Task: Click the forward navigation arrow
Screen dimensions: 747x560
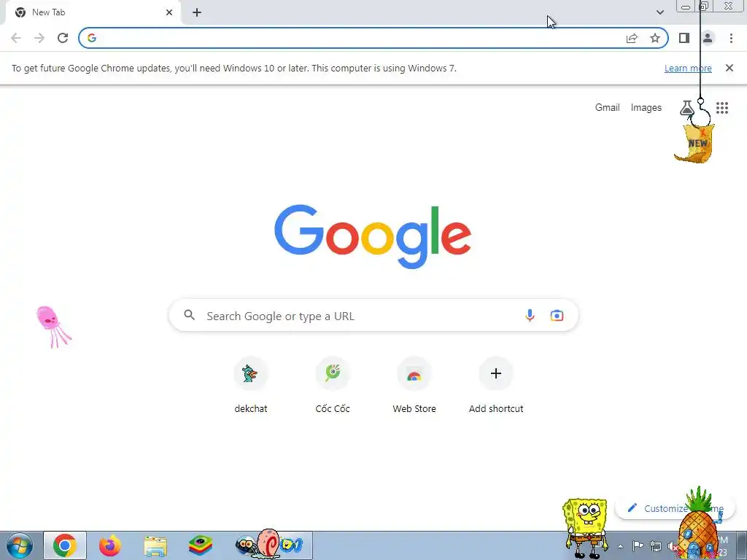Action: [39, 38]
